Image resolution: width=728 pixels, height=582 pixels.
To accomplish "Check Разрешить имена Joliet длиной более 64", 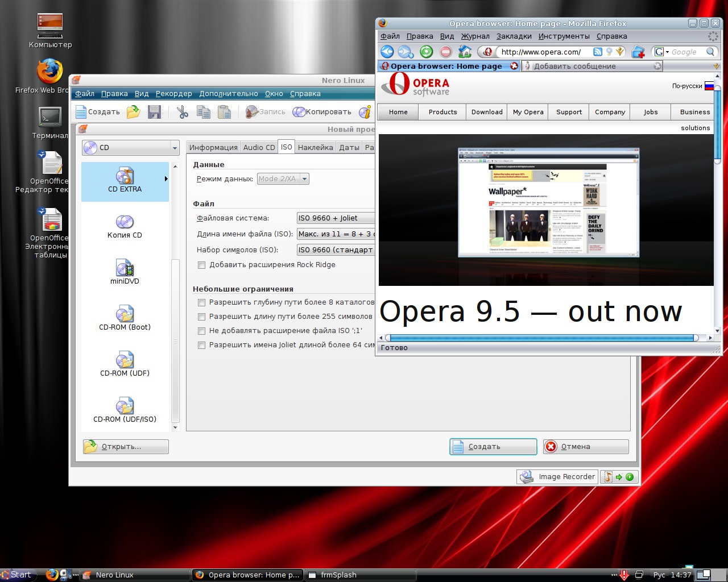I will (x=201, y=345).
